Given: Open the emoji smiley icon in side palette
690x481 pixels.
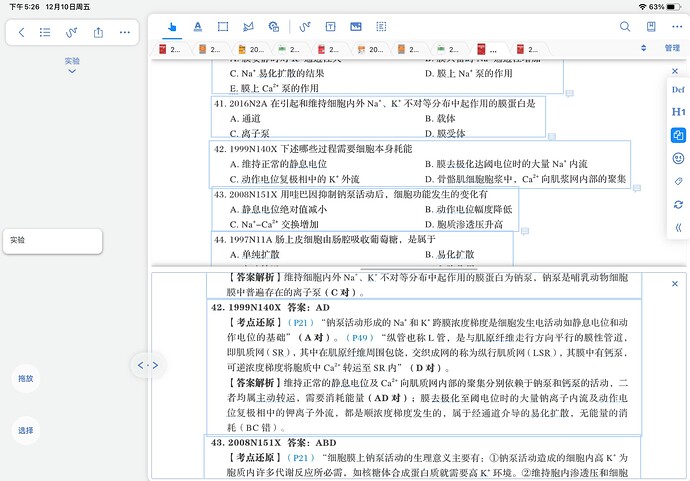Looking at the screenshot, I should (x=678, y=158).
